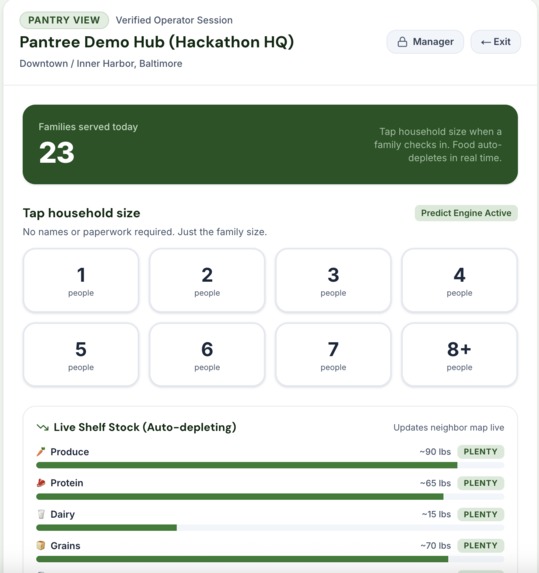Click the PANTRY VIEW badge

64,20
